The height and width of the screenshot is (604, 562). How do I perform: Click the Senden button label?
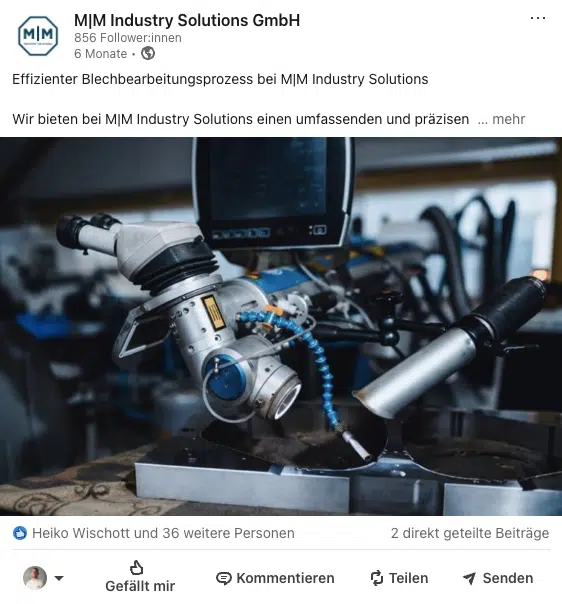coord(508,578)
